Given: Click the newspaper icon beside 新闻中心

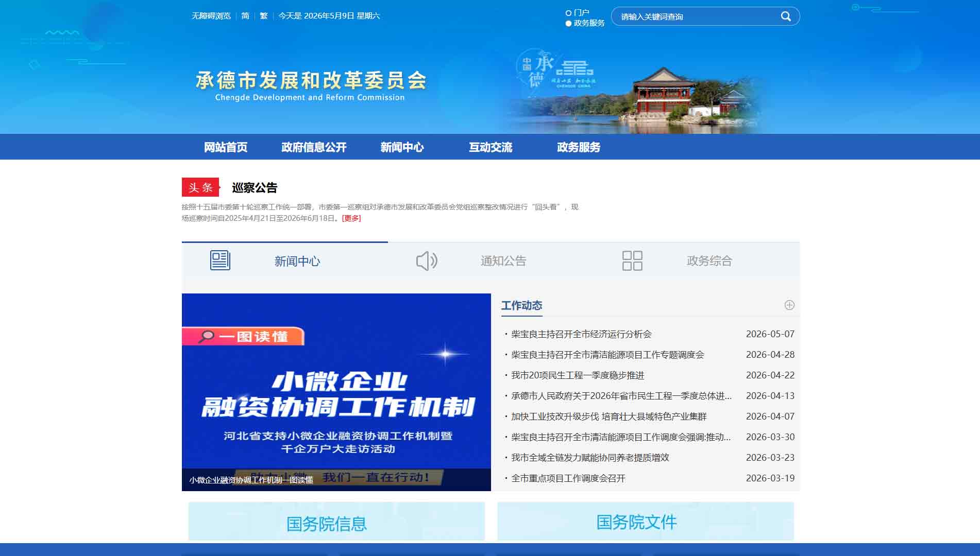Looking at the screenshot, I should pos(220,260).
